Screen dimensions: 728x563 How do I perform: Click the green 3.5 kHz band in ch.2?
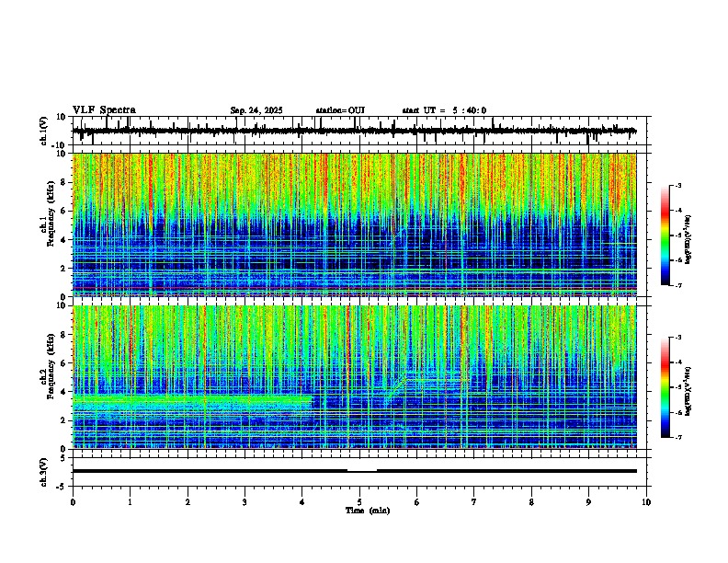coord(193,399)
